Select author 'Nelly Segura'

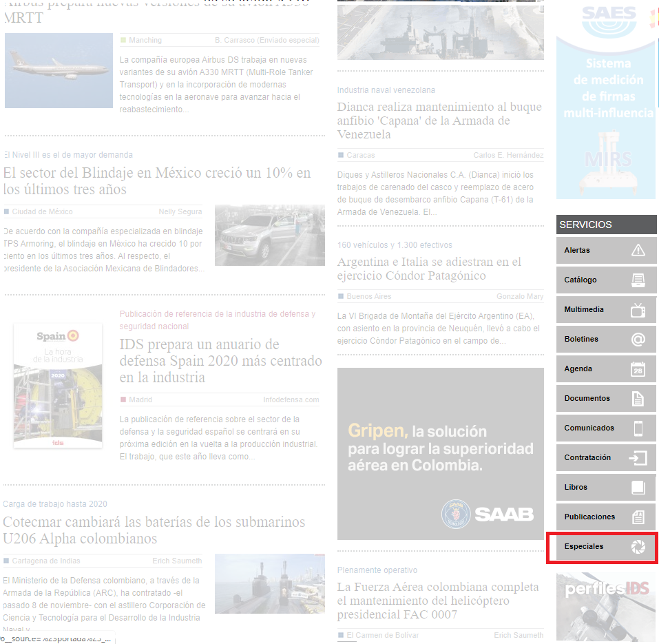click(180, 212)
